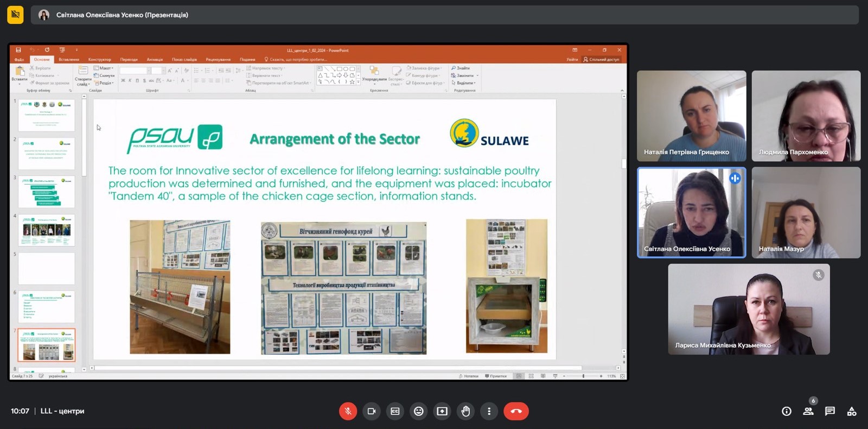The image size is (868, 429).
Task: Start slideshow from quick access toolbar icon
Action: click(62, 50)
